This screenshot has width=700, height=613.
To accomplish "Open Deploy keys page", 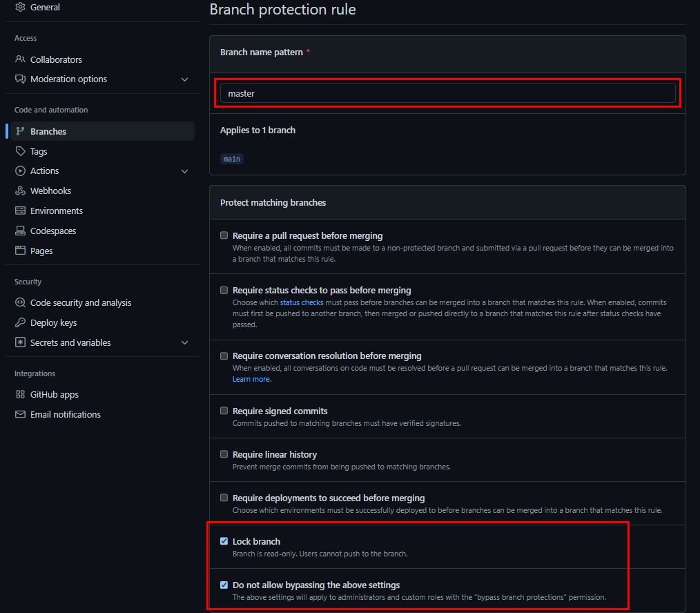I will click(54, 322).
